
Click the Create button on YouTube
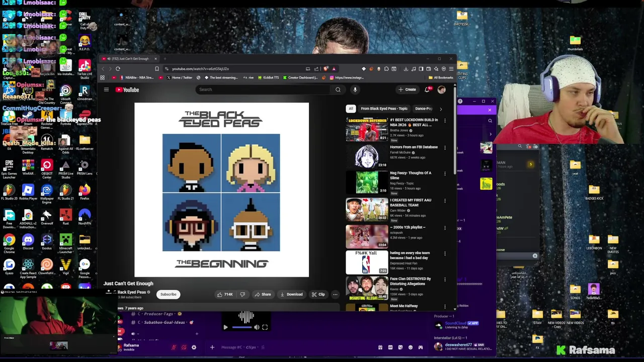click(x=408, y=89)
